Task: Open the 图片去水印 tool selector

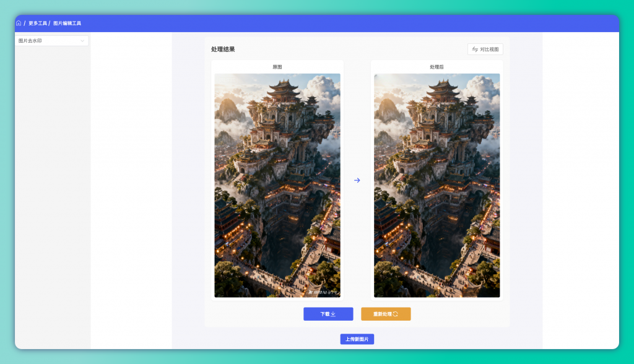Action: click(x=52, y=40)
